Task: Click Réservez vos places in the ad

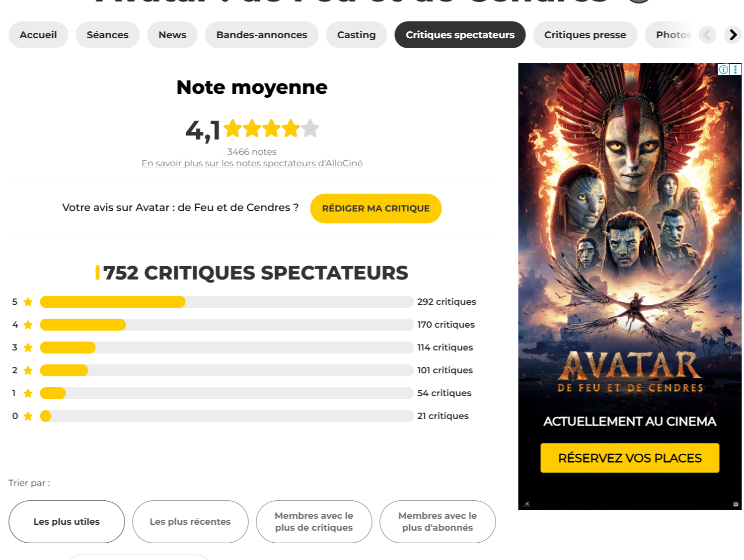Action: click(x=630, y=458)
